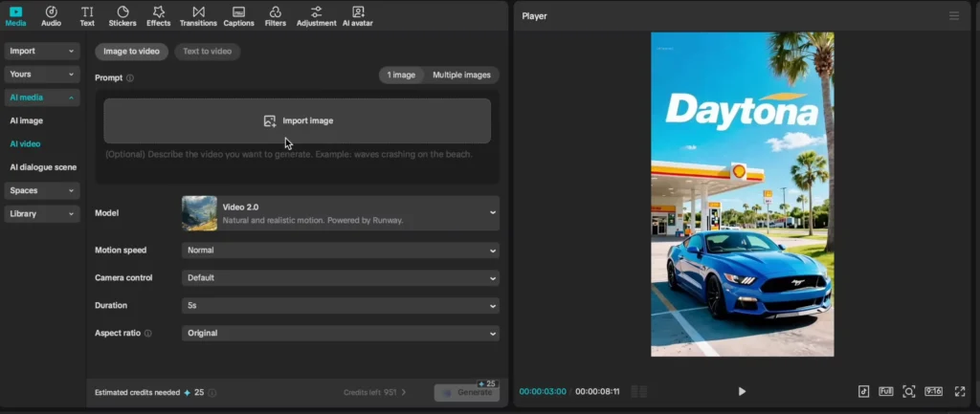Click the prompt description text field
This screenshot has height=414, width=980.
(298, 163)
